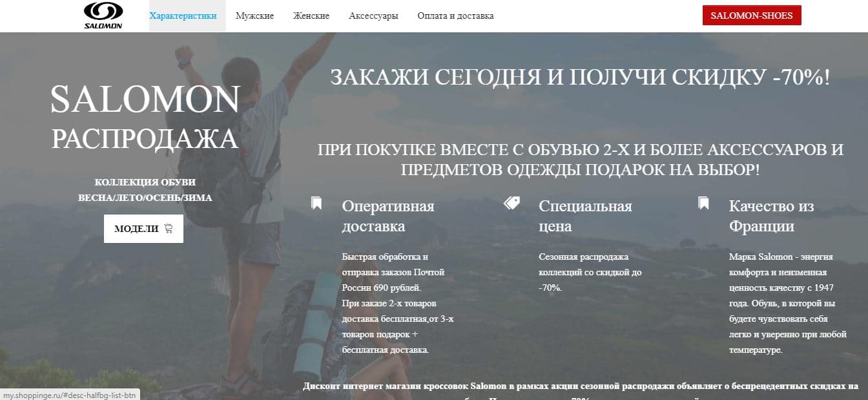
Task: Click the heading Оперативная доставка
Action: [388, 216]
